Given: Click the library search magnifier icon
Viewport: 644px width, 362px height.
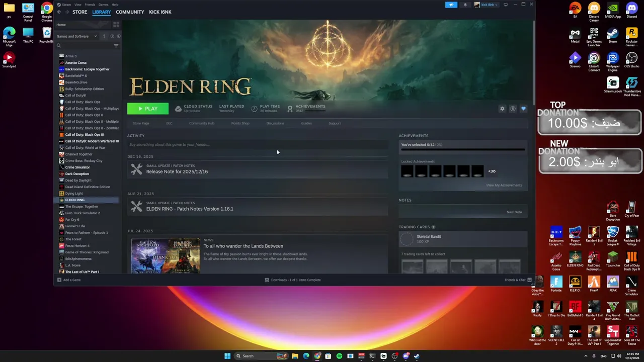Looking at the screenshot, I should [x=59, y=46].
